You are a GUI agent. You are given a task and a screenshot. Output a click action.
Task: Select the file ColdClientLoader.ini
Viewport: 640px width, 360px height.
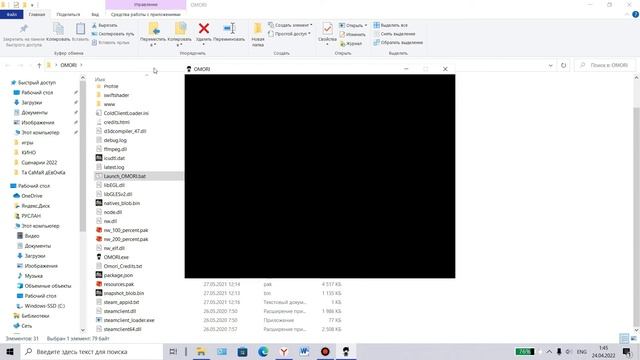(x=126, y=113)
